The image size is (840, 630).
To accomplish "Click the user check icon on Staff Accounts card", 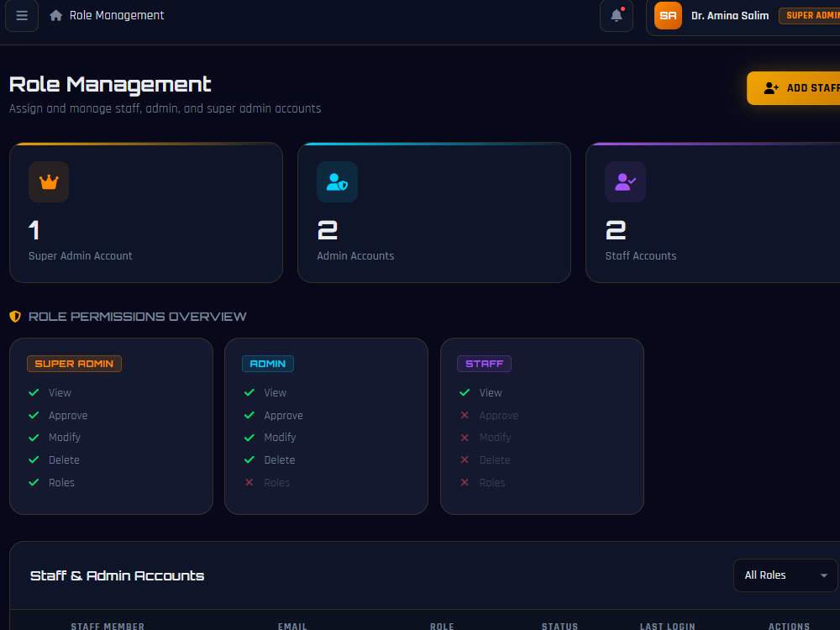I will (625, 182).
